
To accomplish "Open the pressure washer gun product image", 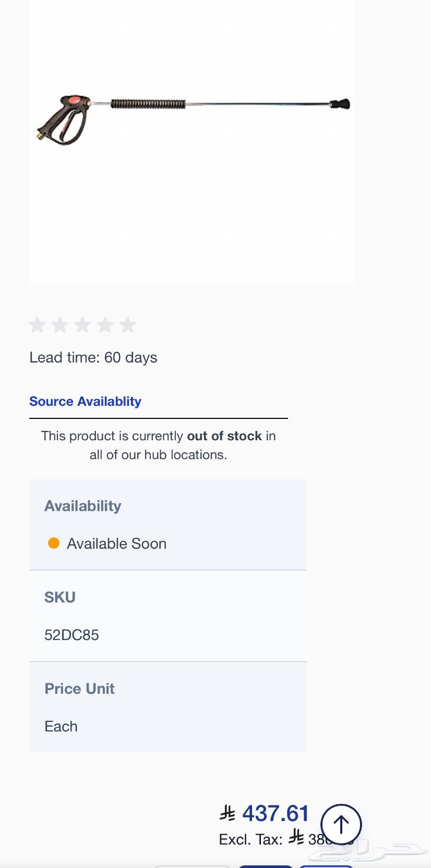I will [x=191, y=120].
